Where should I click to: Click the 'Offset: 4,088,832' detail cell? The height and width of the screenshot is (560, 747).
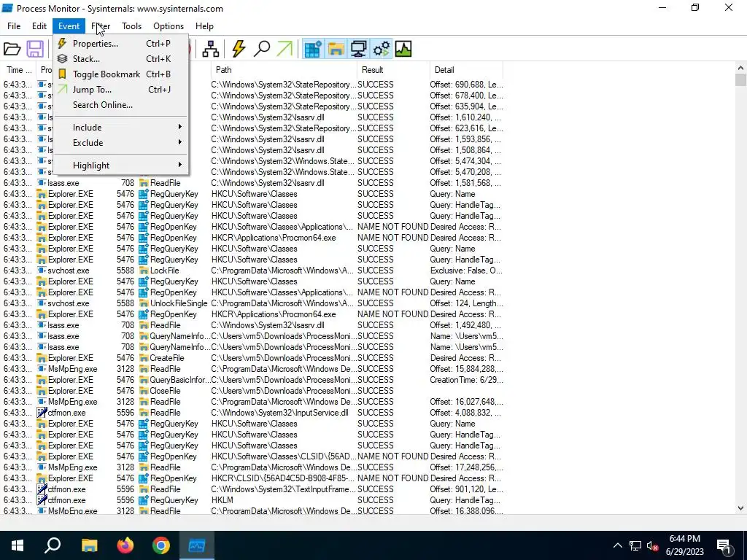(466, 413)
